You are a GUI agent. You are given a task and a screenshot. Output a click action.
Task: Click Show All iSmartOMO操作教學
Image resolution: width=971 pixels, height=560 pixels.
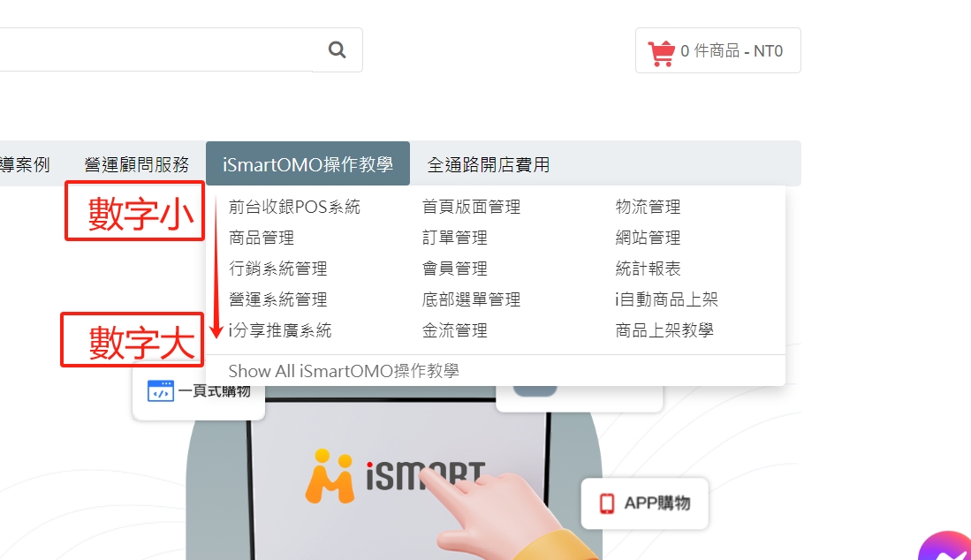coord(344,371)
